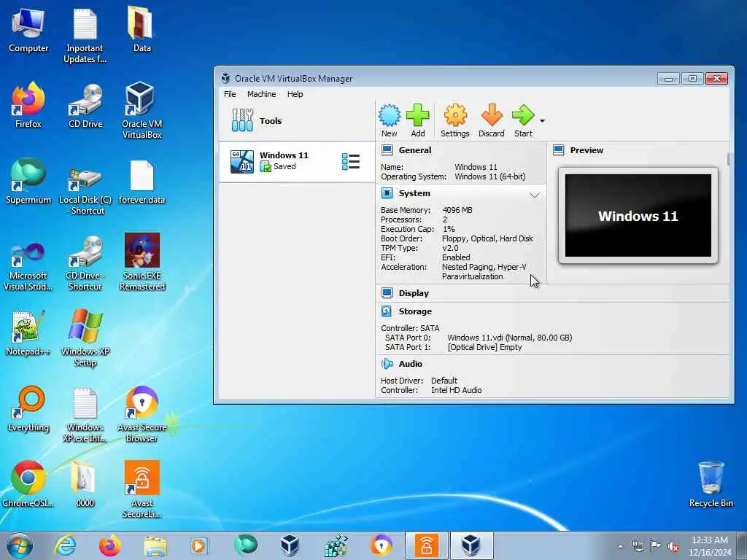Select the Recycle Bin icon
Viewport: 747px width, 560px height.
click(x=711, y=485)
